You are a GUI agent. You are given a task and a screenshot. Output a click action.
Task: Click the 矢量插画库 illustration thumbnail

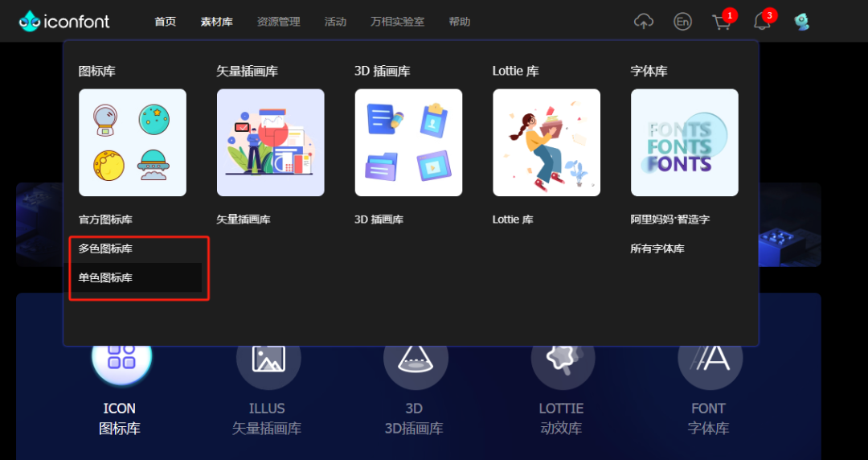pyautogui.click(x=271, y=142)
